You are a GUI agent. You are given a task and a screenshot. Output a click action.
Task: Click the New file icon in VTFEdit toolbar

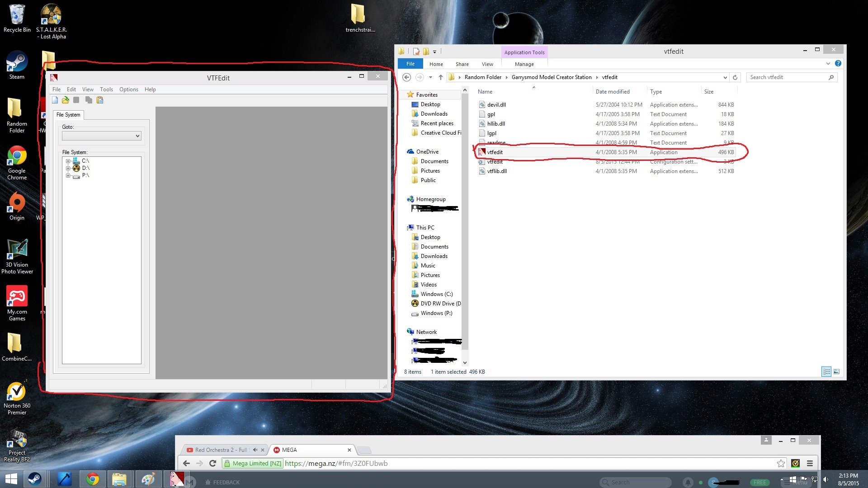coord(55,100)
